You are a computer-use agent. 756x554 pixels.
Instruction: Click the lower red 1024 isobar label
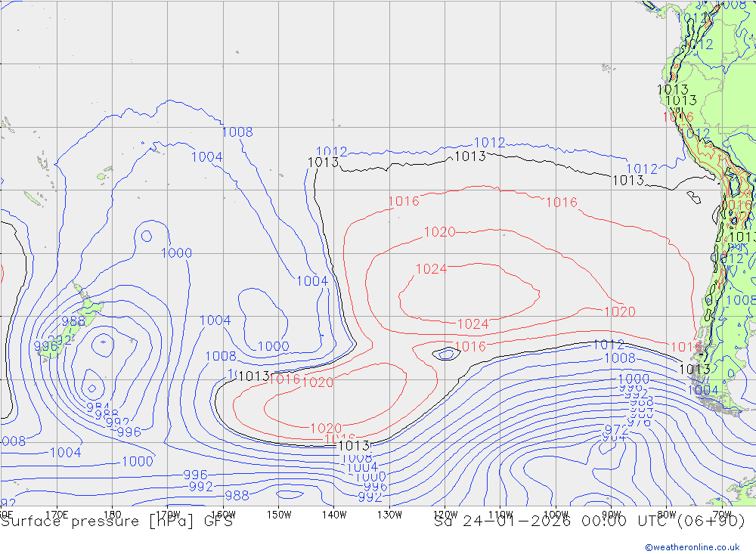(473, 324)
